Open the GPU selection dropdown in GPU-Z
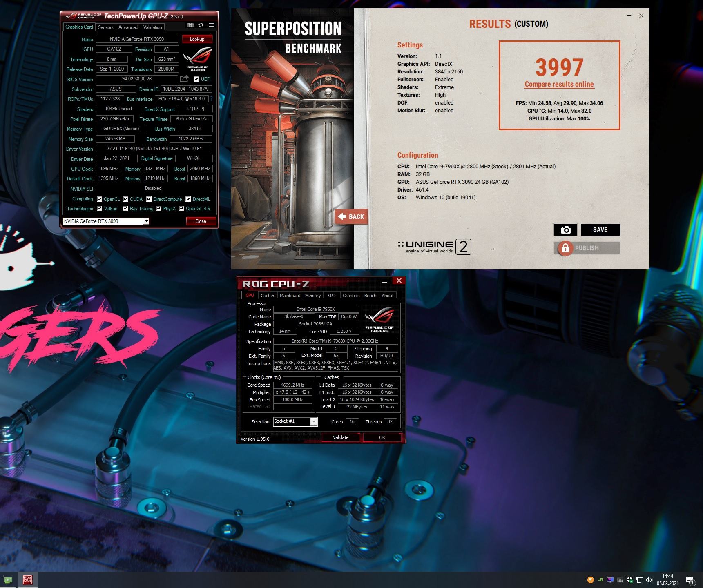 [x=106, y=221]
